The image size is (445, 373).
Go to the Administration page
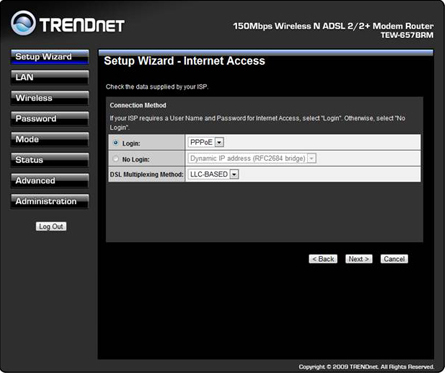pos(50,201)
